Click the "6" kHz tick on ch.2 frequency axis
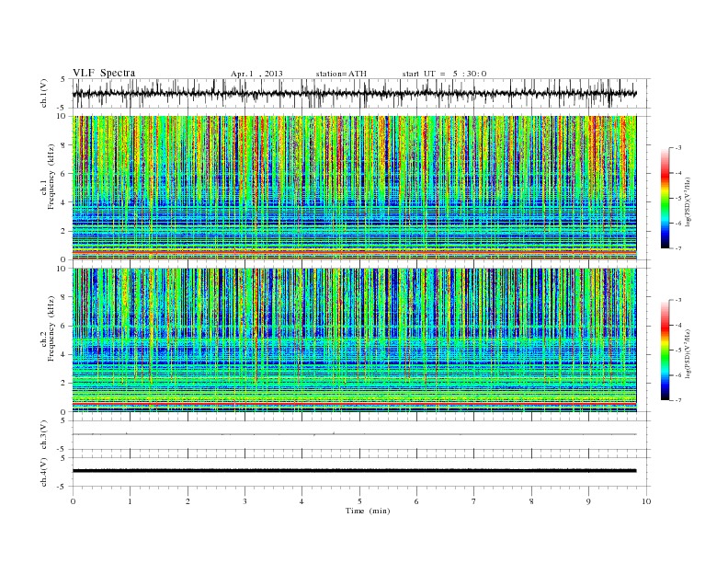 click(63, 326)
